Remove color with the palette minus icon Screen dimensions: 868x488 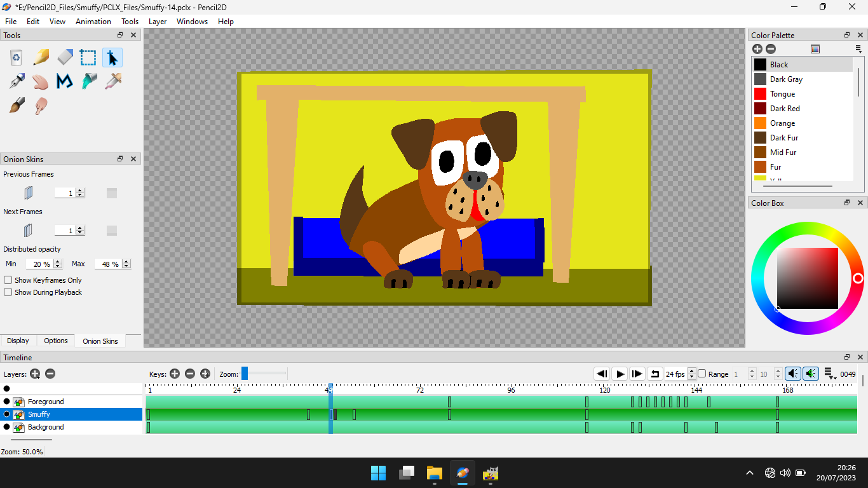[x=771, y=49]
